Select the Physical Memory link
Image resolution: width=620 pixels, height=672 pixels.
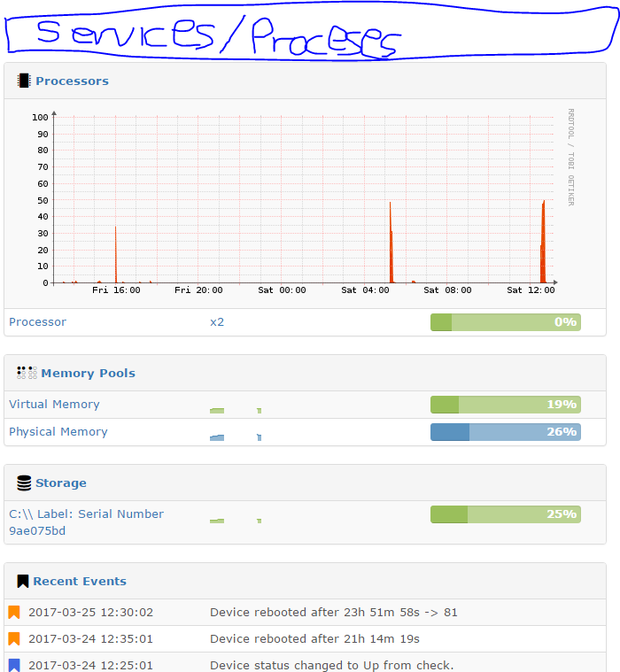(58, 431)
